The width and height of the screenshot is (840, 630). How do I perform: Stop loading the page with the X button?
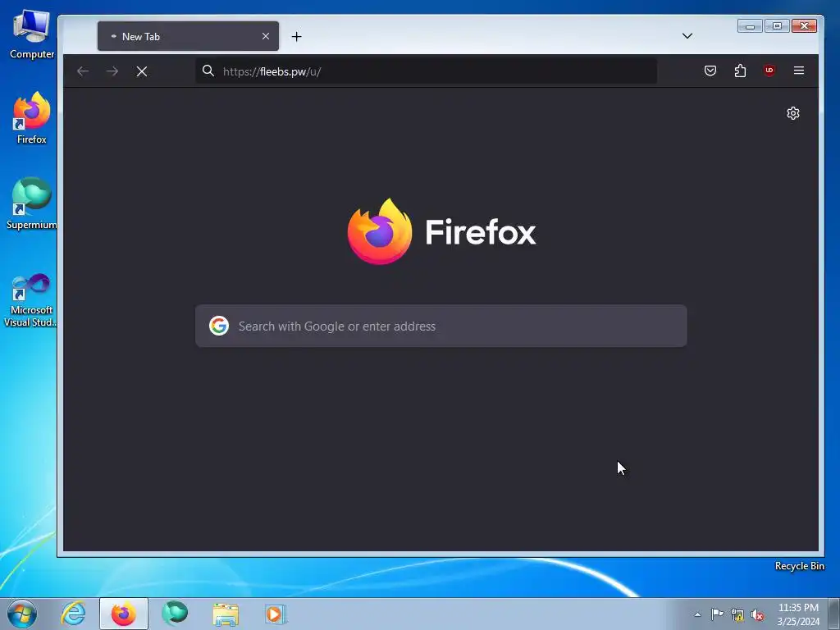click(141, 71)
